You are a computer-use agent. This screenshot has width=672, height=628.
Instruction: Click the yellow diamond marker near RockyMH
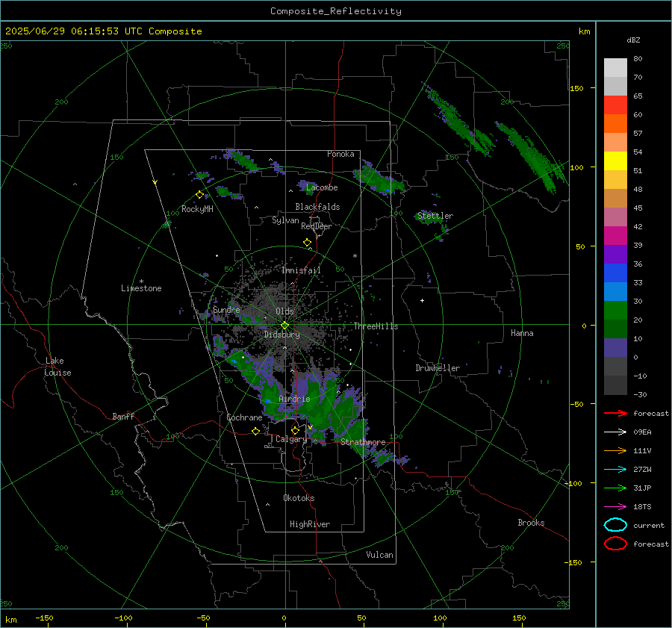[199, 195]
